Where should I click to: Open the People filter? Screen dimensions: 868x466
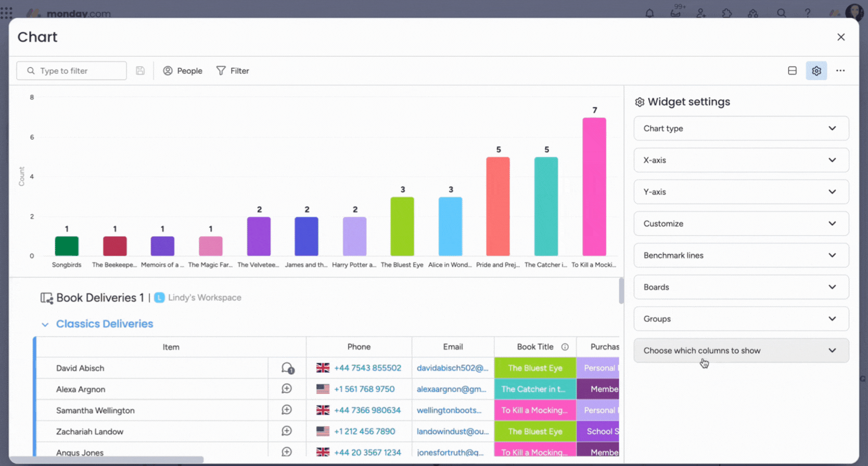click(x=183, y=71)
